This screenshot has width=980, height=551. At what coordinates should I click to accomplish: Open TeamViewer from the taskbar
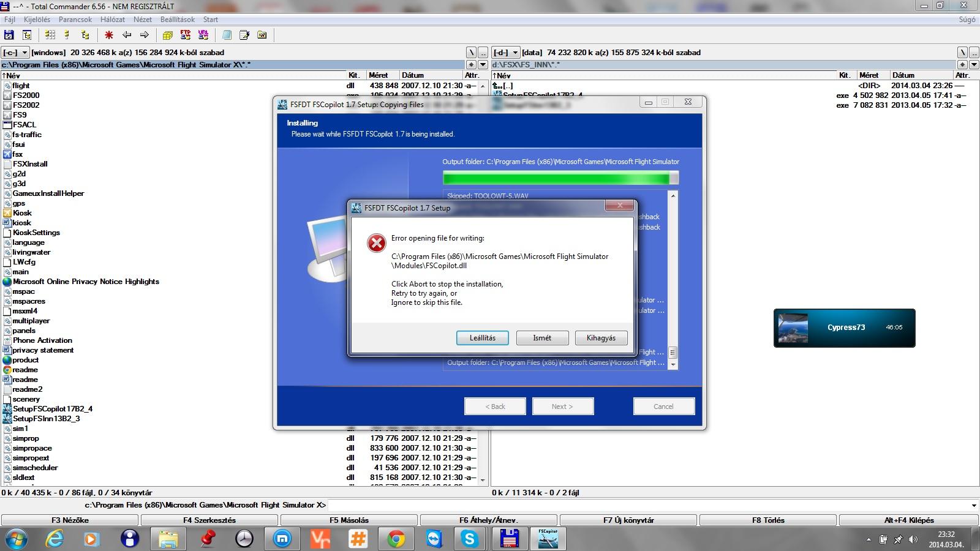coord(434,539)
